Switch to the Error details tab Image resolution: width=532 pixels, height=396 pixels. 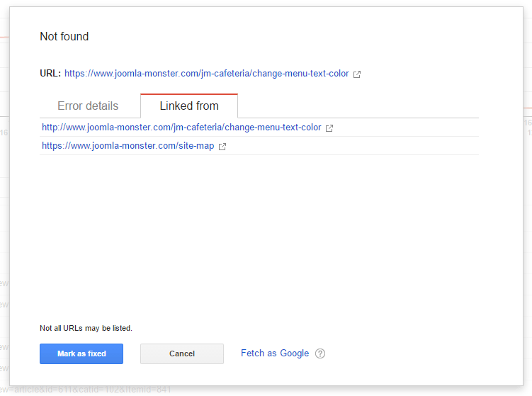88,106
